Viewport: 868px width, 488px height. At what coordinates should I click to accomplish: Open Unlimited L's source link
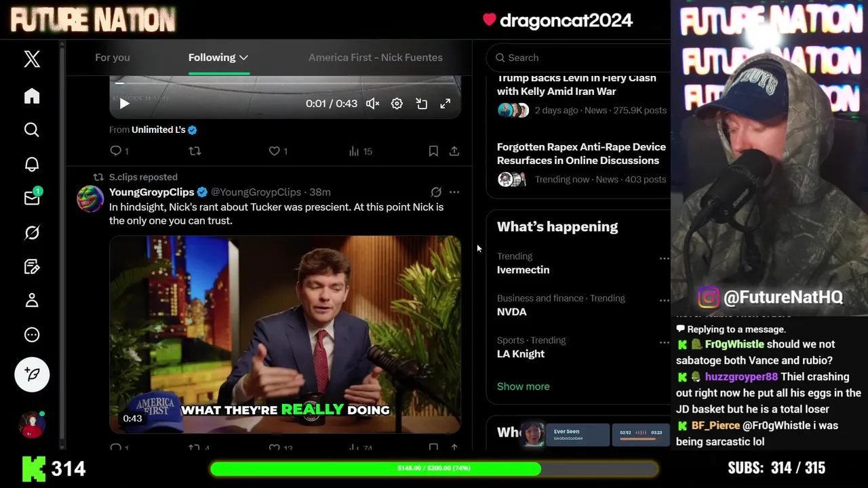163,129
